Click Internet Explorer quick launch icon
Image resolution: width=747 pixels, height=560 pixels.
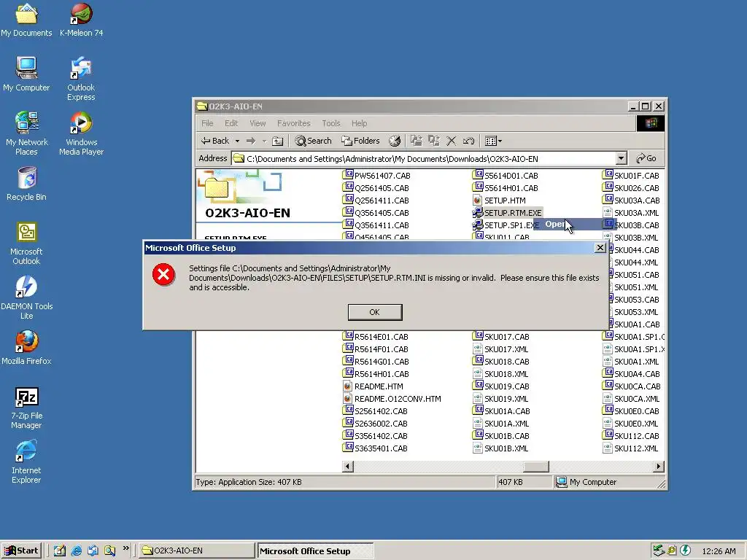[x=76, y=551]
